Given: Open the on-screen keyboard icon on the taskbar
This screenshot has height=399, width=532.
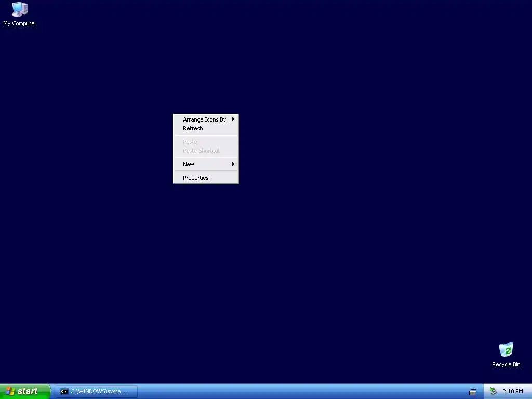Looking at the screenshot, I should coord(473,392).
